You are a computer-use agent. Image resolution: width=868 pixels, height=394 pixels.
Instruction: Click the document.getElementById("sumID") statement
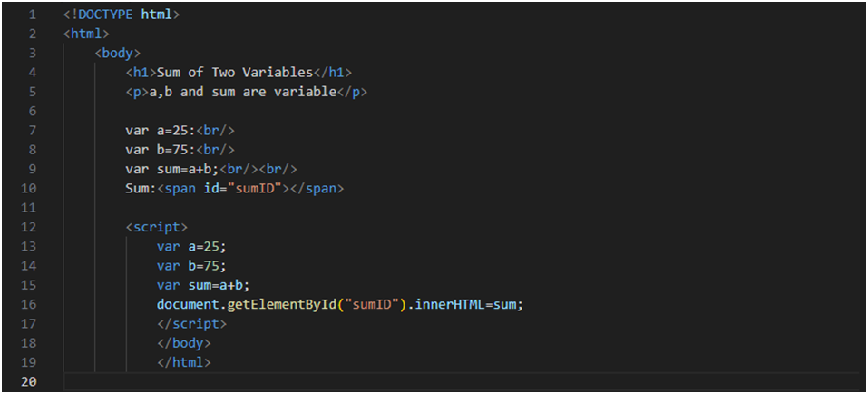click(x=340, y=304)
